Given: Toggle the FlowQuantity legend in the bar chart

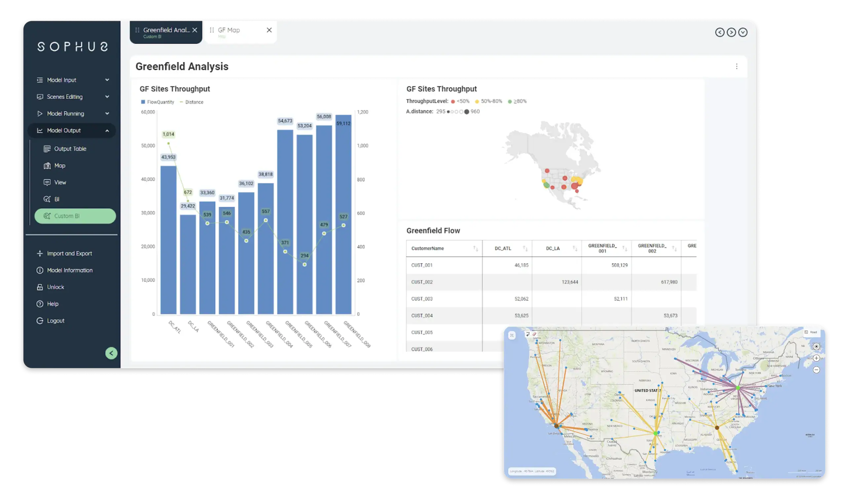Looking at the screenshot, I should pos(157,102).
